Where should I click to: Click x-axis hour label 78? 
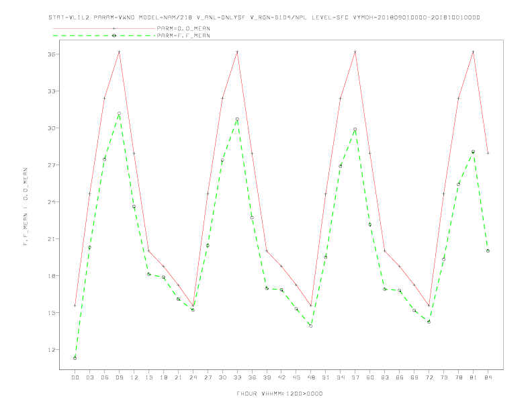tap(458, 377)
